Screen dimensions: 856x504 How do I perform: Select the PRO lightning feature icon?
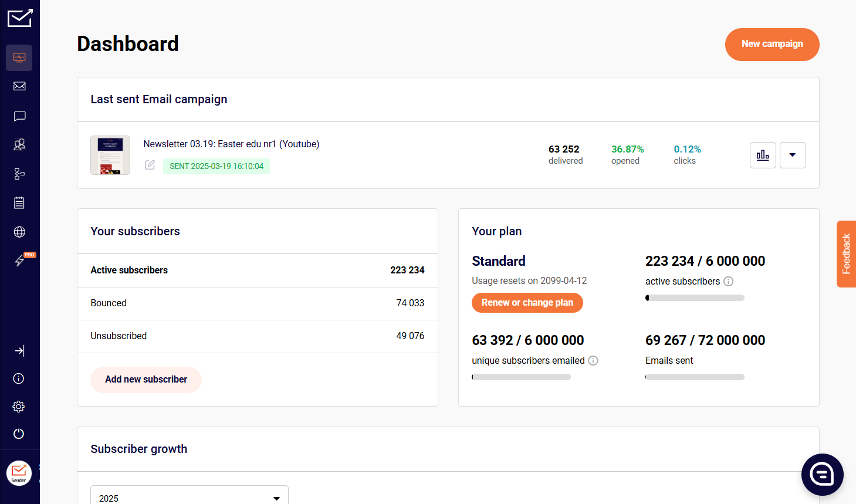coord(19,260)
